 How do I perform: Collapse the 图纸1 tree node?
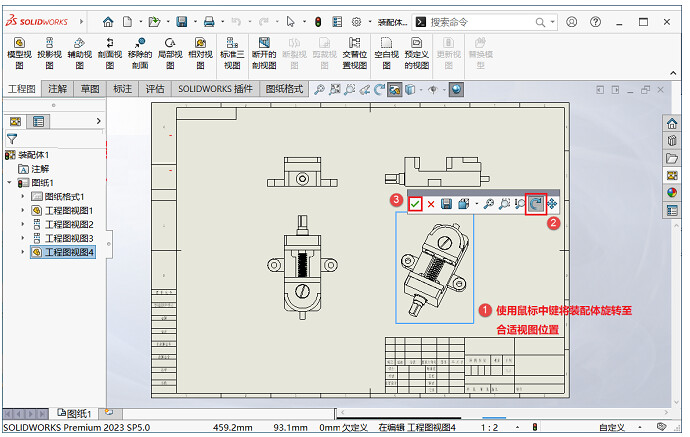click(x=9, y=183)
